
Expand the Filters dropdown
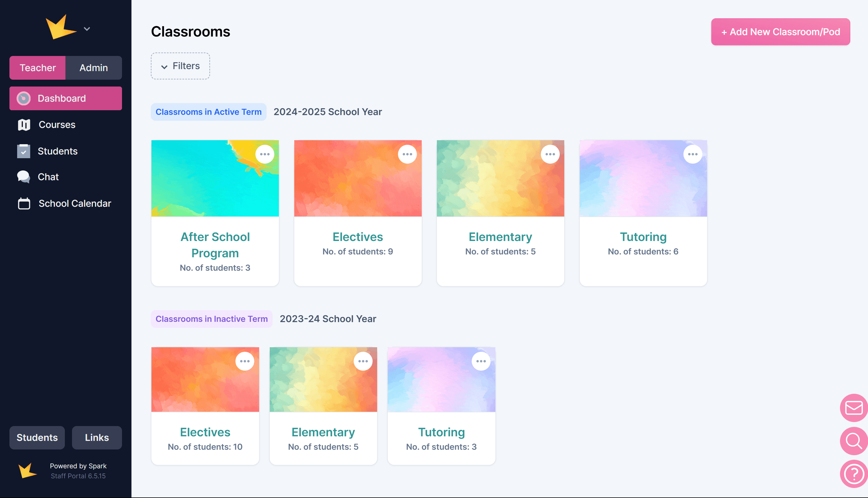[x=180, y=66]
